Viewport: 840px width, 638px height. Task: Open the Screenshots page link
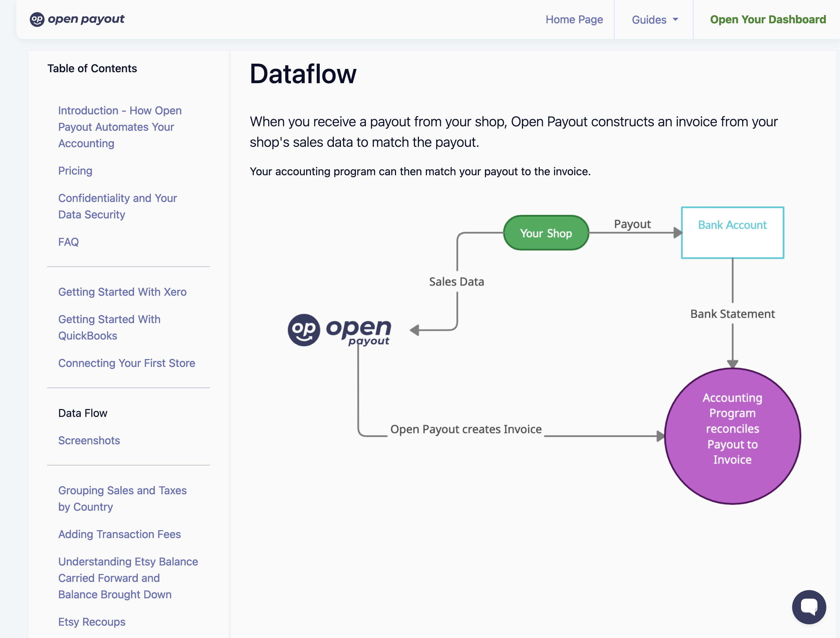89,441
